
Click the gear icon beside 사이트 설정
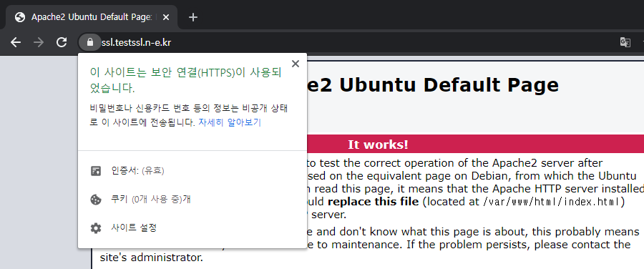click(x=96, y=228)
